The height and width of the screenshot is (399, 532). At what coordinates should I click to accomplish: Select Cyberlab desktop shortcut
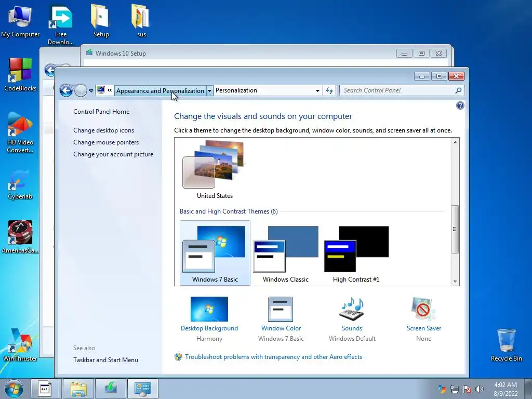click(x=20, y=185)
